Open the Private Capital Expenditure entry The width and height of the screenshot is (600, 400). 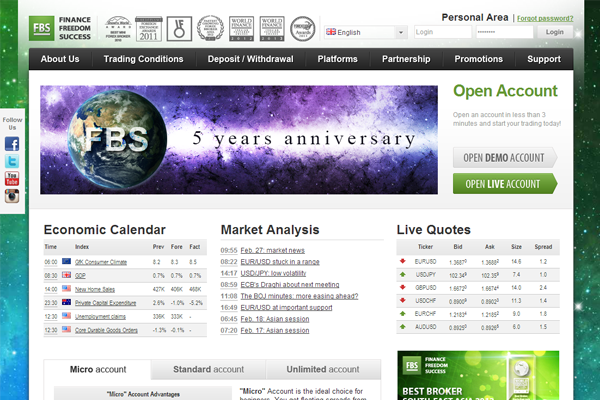pyautogui.click(x=105, y=303)
